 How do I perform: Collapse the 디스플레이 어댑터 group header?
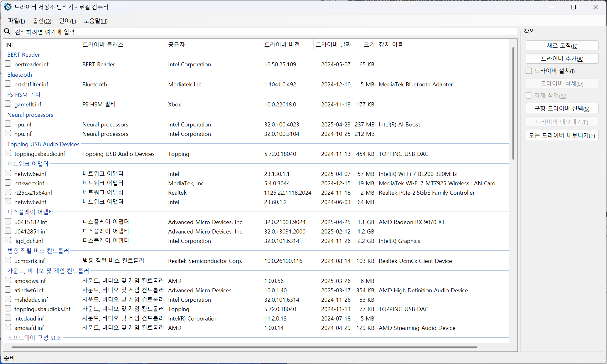click(x=31, y=212)
